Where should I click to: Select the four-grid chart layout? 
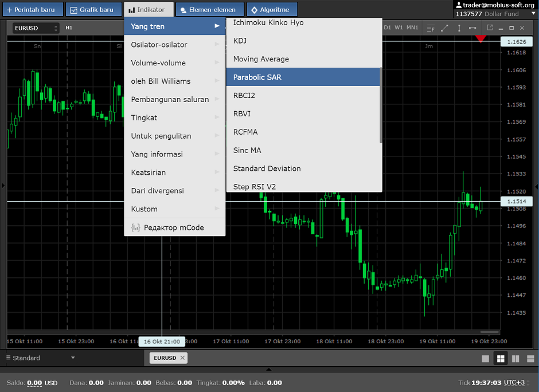click(x=501, y=359)
